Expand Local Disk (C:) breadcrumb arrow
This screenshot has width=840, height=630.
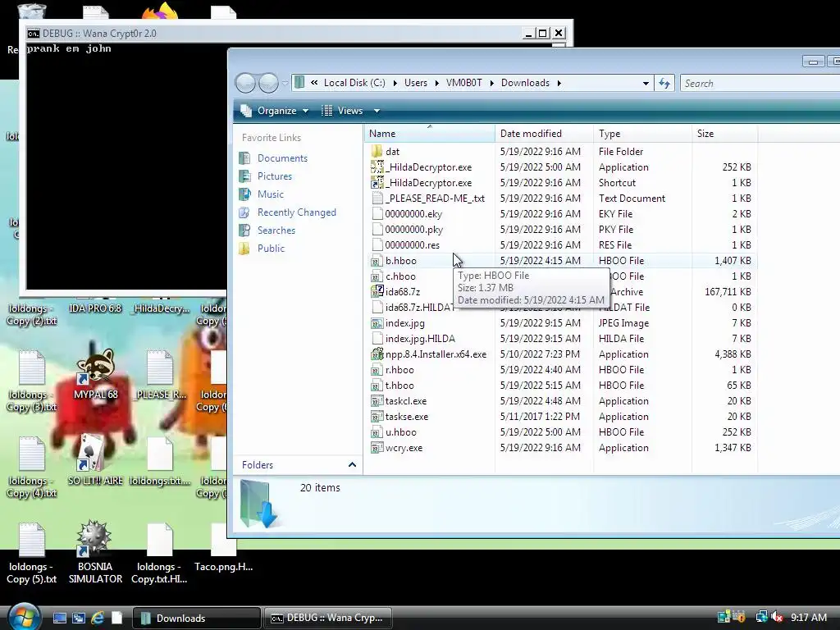[395, 83]
